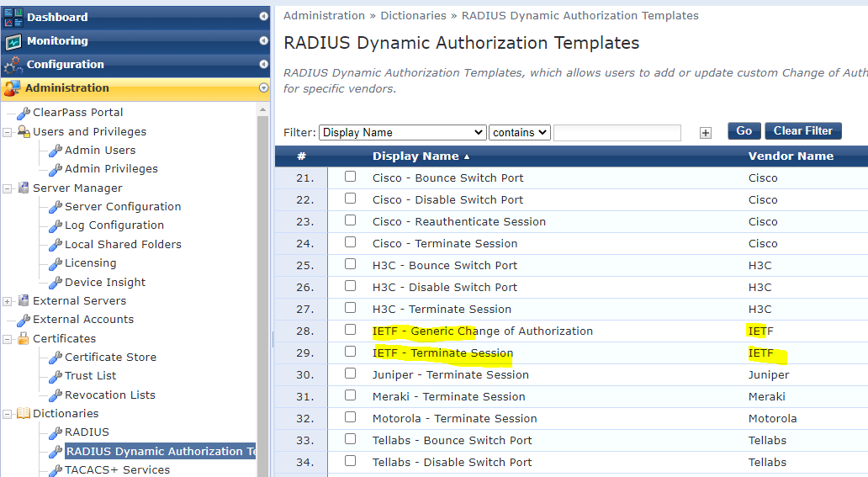Open the Dashboard section icon
The width and height of the screenshot is (868, 477).
pos(13,17)
